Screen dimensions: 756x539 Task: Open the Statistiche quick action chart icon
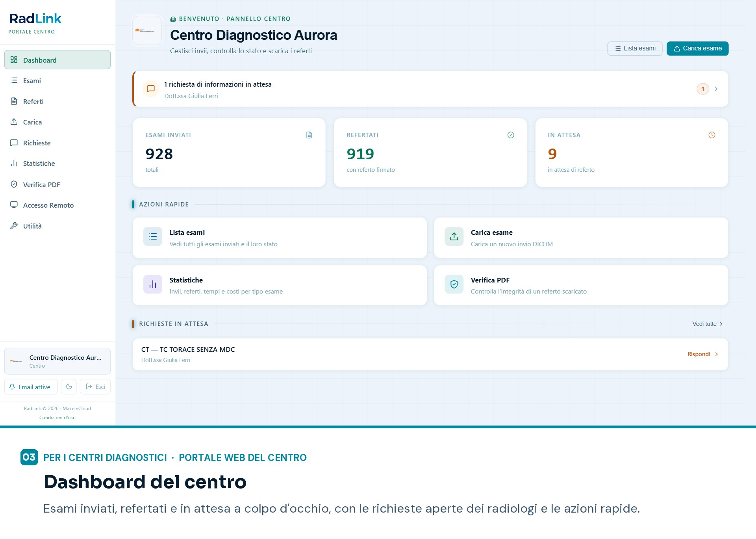pos(153,284)
